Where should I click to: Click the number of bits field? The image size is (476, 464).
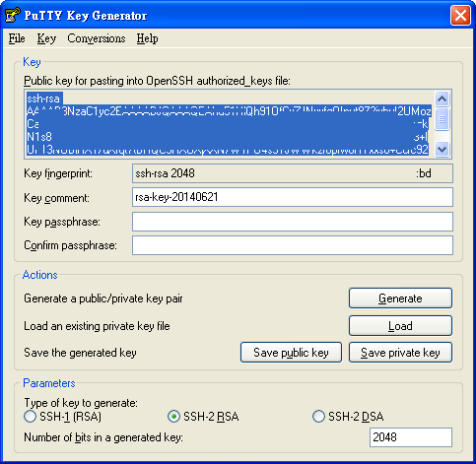point(411,437)
